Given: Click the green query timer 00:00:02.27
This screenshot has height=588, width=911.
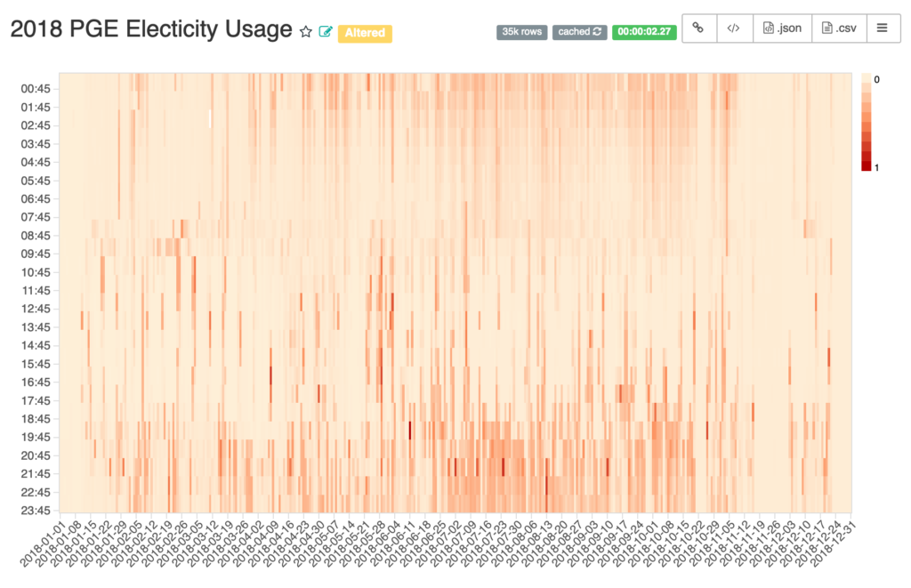Looking at the screenshot, I should click(x=643, y=32).
